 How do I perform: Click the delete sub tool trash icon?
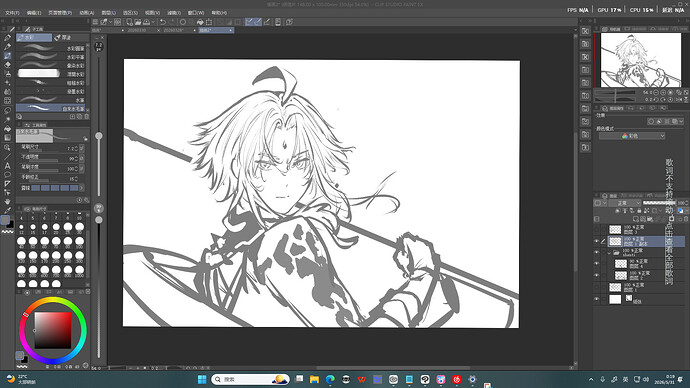pyautogui.click(x=86, y=117)
